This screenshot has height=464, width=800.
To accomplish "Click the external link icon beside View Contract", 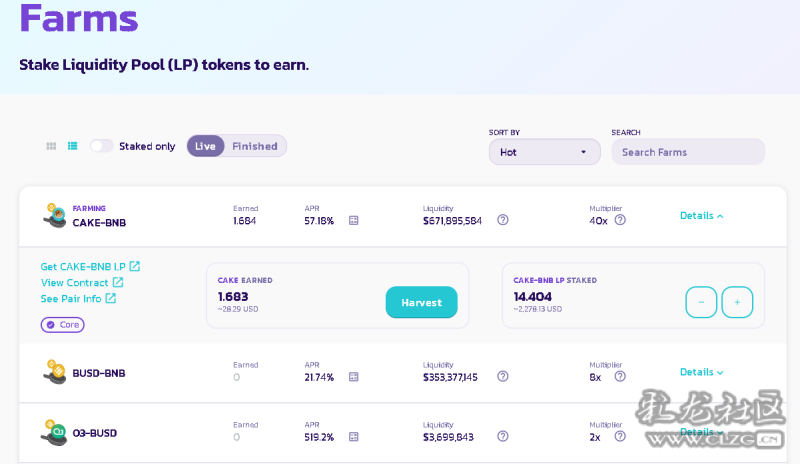I will click(118, 282).
